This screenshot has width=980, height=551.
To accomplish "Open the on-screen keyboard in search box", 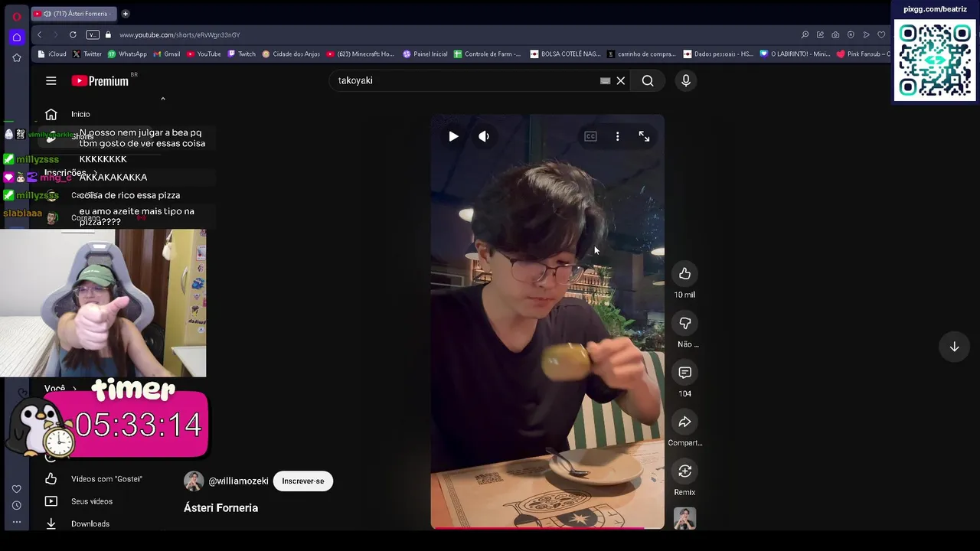I will pos(605,80).
